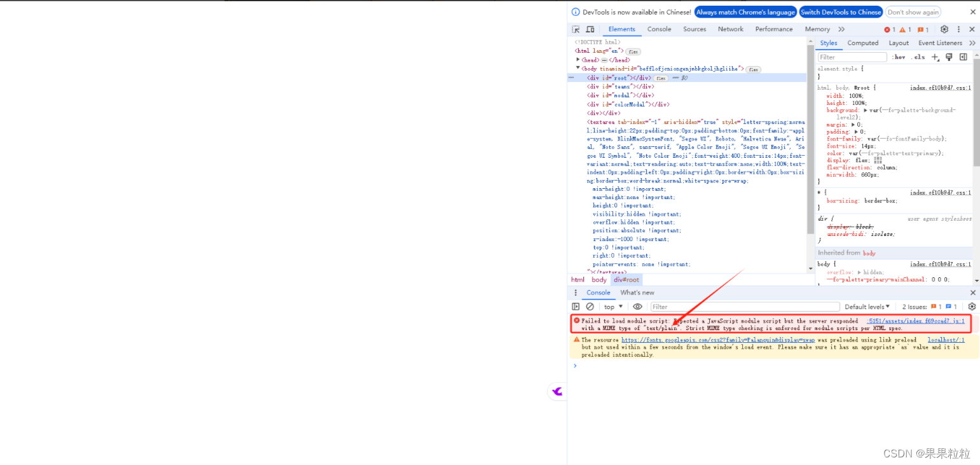Open DevTools settings gear in main toolbar
Viewport: 980px width, 465px height.
(944, 29)
